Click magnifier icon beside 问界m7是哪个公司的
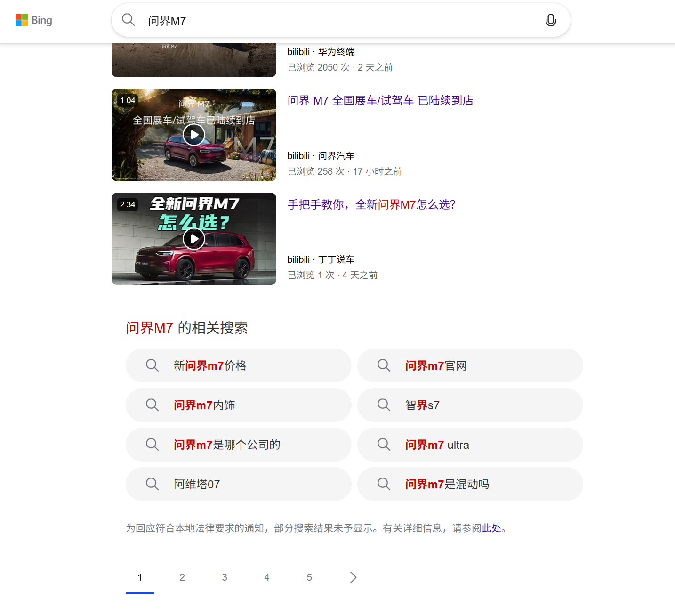675x616 pixels. [x=152, y=445]
